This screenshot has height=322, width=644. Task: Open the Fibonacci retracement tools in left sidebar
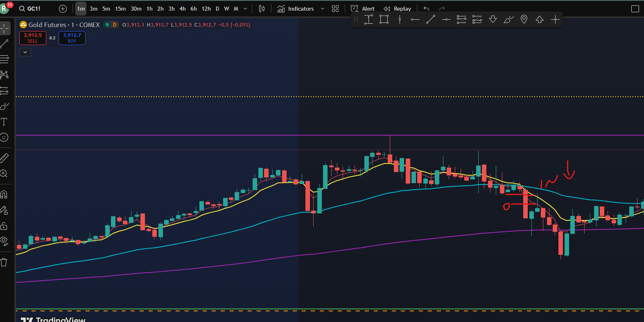point(5,59)
